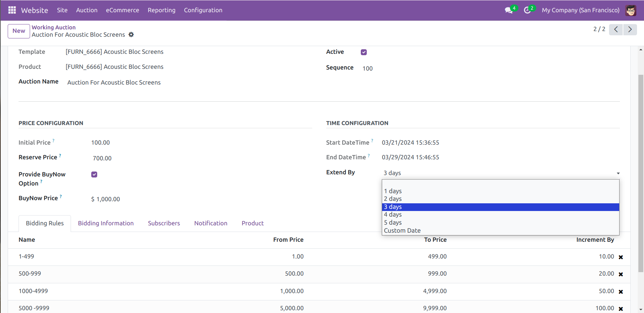Viewport: 644px width, 313px height.
Task: Delete the 1000-4999 bidding rule
Action: point(621,292)
